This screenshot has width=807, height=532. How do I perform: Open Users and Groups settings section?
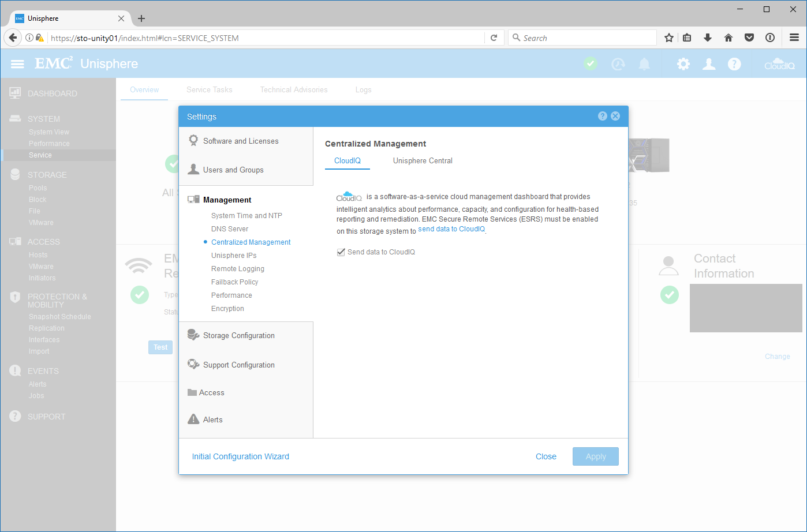[233, 170]
